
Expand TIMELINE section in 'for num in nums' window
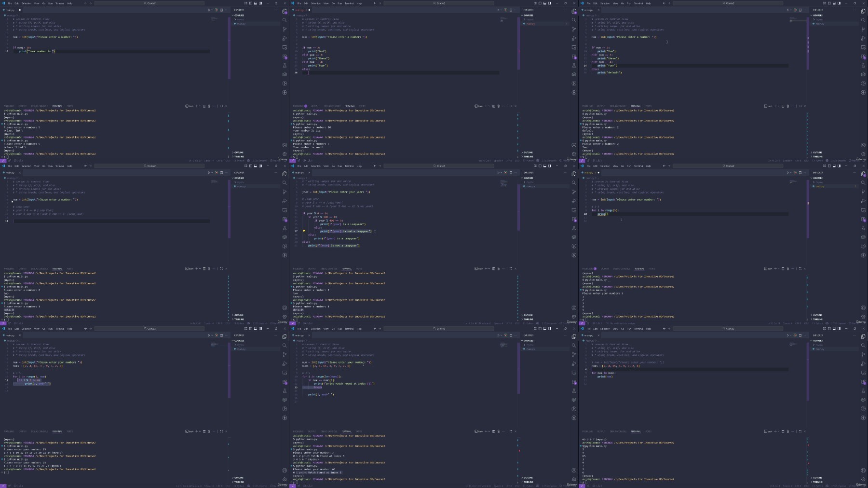click(x=817, y=482)
